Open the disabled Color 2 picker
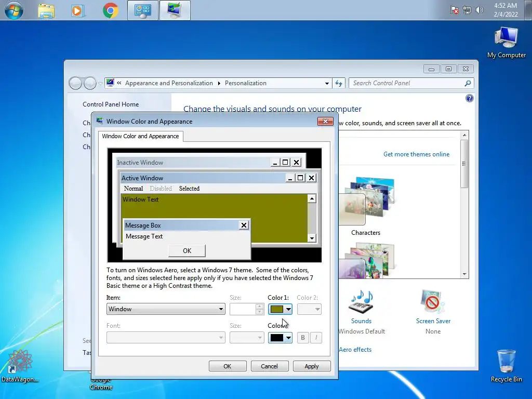The width and height of the screenshot is (532, 399). (x=309, y=309)
